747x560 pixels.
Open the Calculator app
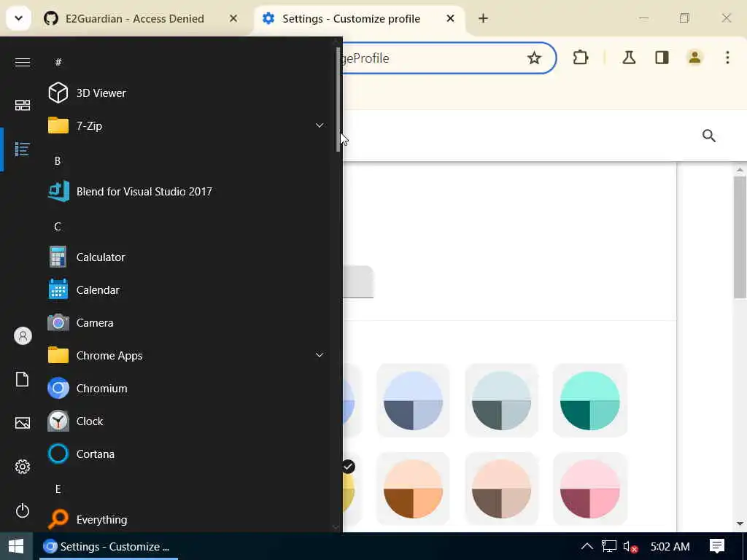[x=186, y=257]
